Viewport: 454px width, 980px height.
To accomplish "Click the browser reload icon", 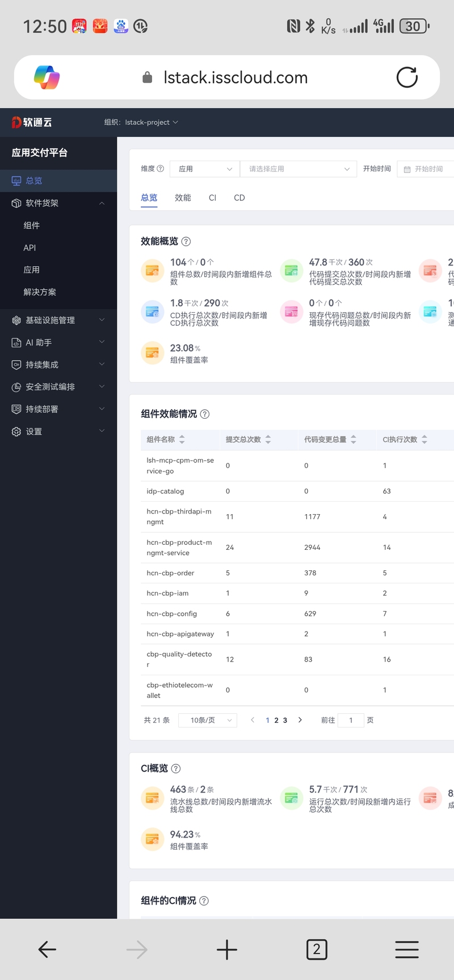I will pyautogui.click(x=407, y=77).
